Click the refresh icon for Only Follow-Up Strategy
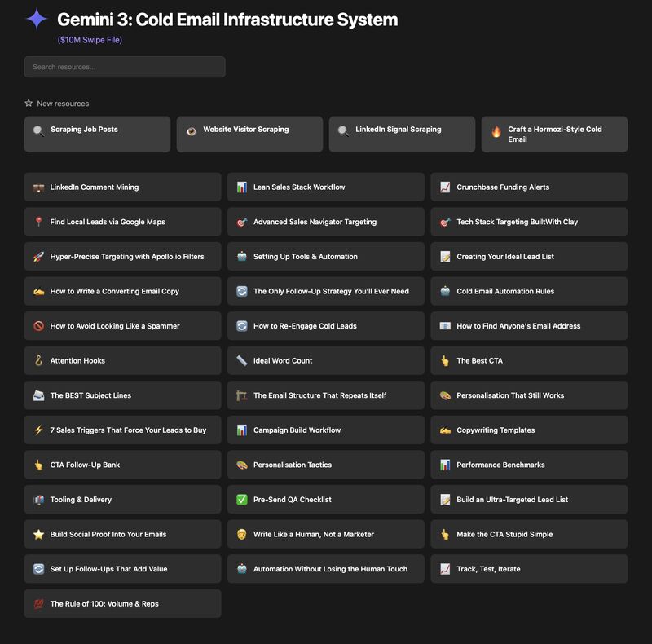Screen dimensions: 652x644 242,291
